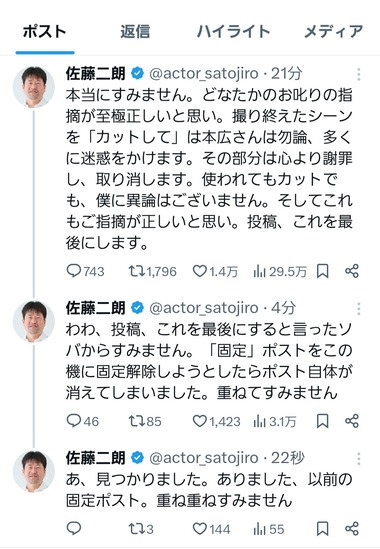Switch to the 返信 tab
The width and height of the screenshot is (380, 549).
pos(135,32)
